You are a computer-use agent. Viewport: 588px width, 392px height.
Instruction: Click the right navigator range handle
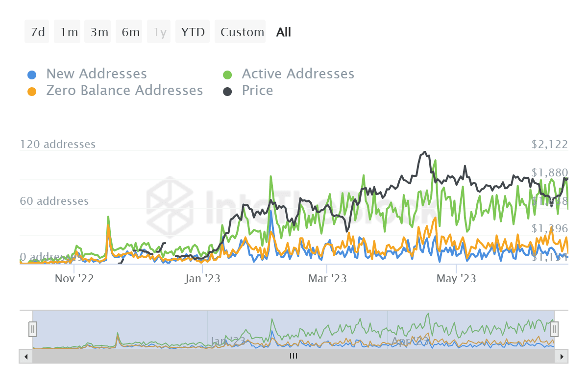[x=554, y=329]
